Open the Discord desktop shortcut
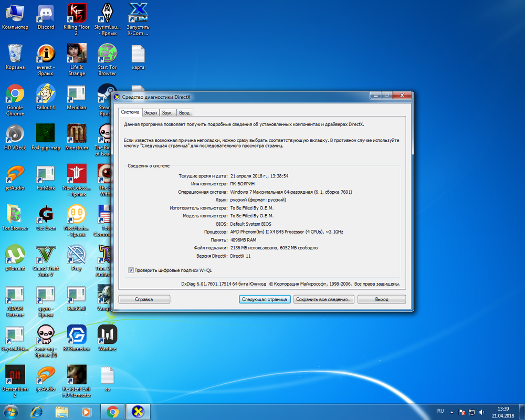This screenshot has height=420, width=525. pyautogui.click(x=46, y=17)
